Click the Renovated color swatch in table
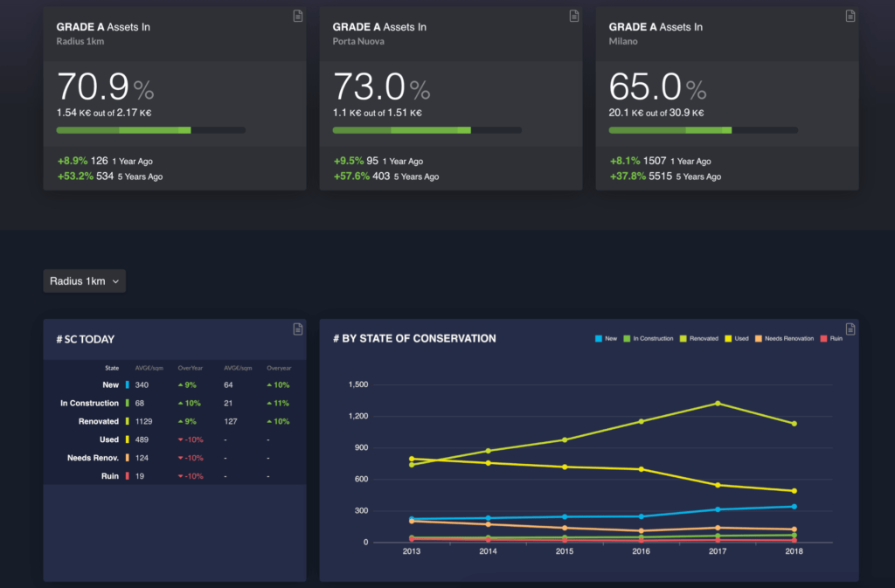The height and width of the screenshot is (588, 895). (x=128, y=421)
